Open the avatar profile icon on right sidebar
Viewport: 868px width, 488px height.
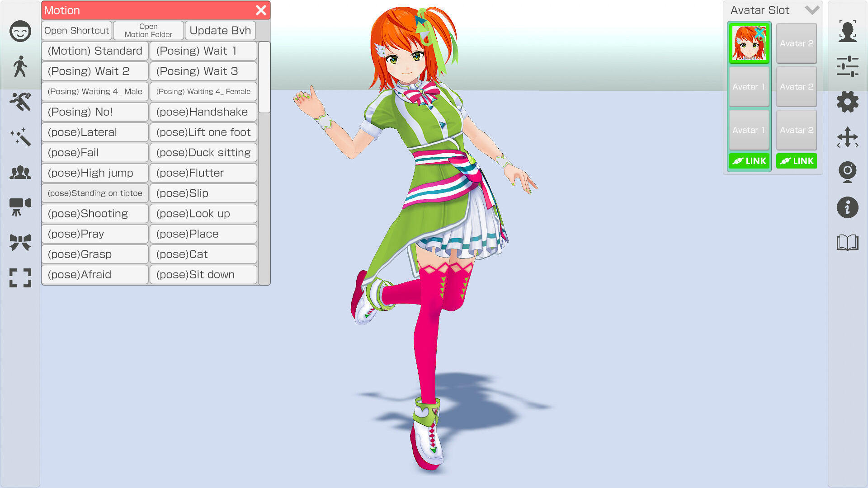pos(848,31)
